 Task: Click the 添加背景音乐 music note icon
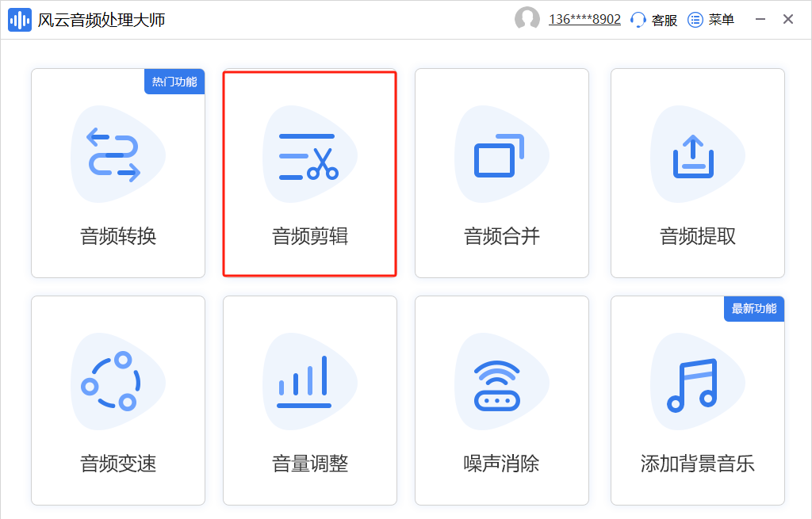(x=692, y=386)
